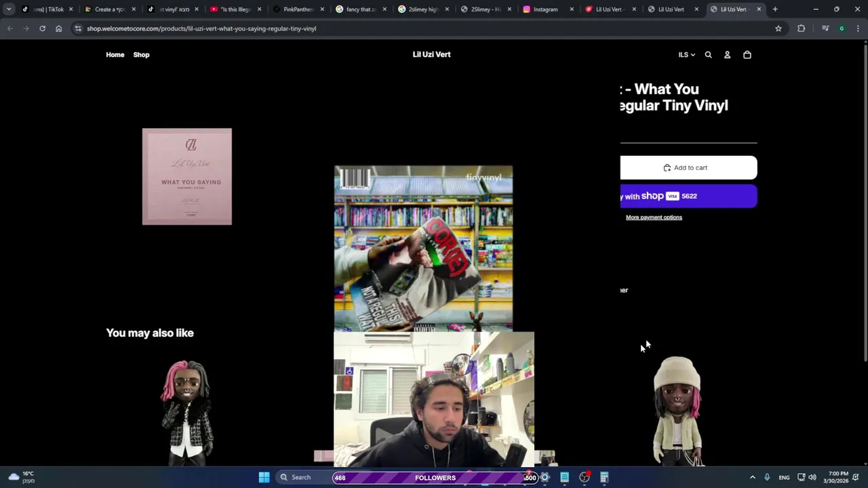Viewport: 868px width, 488px height.
Task: Reload the page with the refresh button
Action: (42, 28)
